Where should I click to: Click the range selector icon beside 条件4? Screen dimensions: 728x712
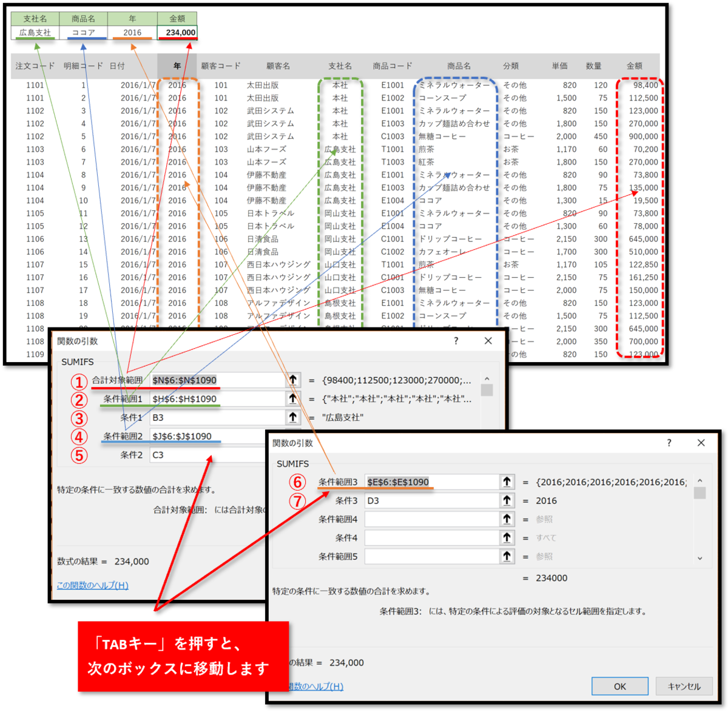tap(507, 537)
